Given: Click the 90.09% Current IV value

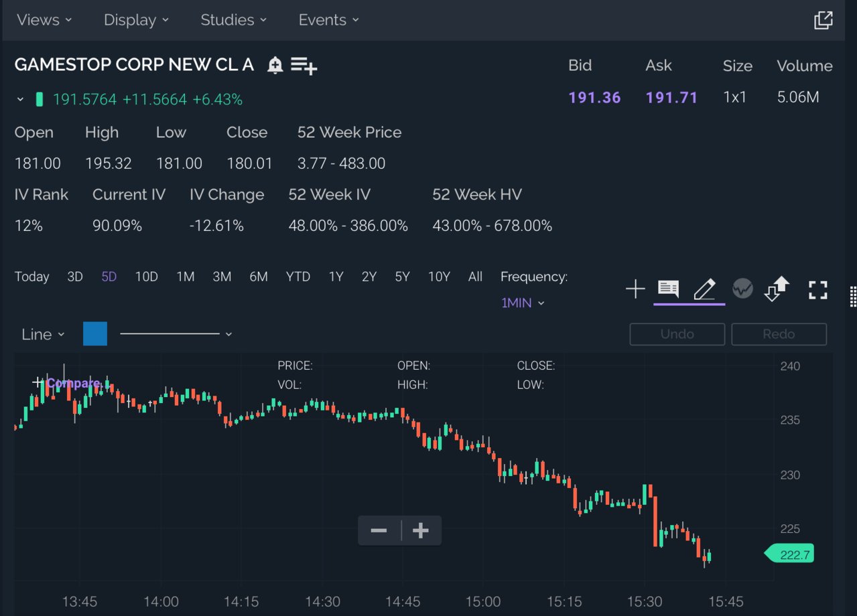Looking at the screenshot, I should 117,226.
